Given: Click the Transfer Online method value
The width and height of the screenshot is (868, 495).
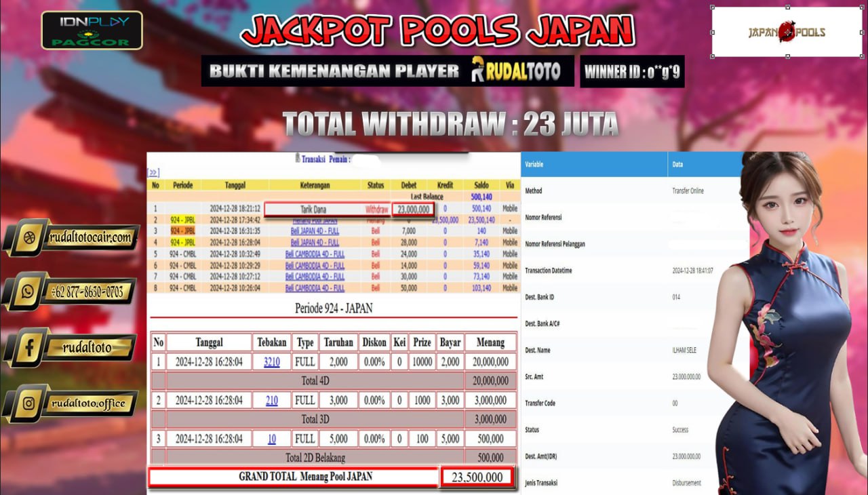Looking at the screenshot, I should [x=688, y=191].
